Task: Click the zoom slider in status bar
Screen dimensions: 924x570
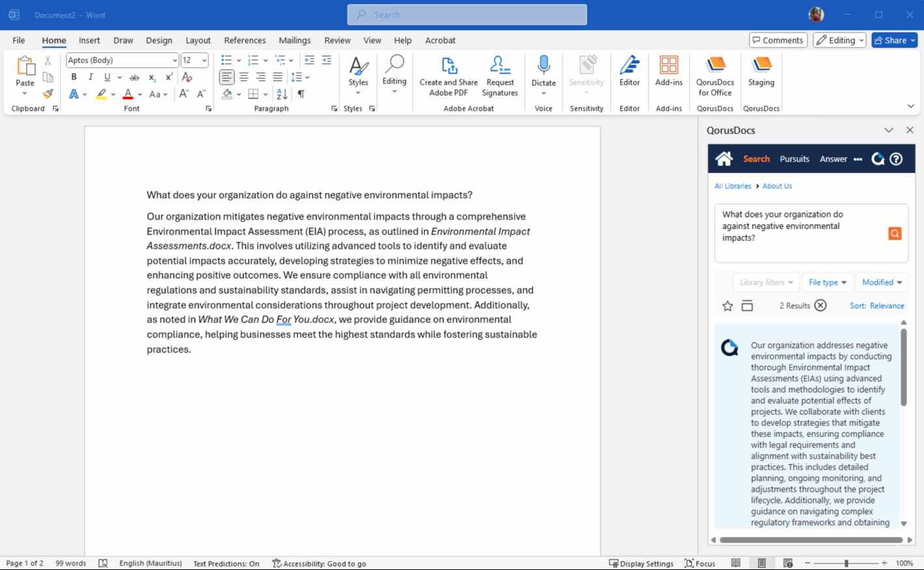Action: pos(846,563)
